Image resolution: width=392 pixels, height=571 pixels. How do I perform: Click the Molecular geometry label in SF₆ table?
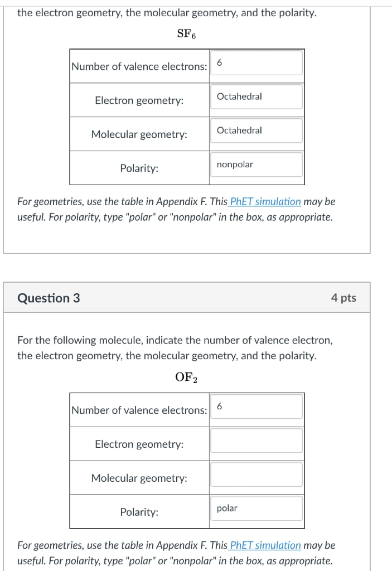[x=138, y=134]
